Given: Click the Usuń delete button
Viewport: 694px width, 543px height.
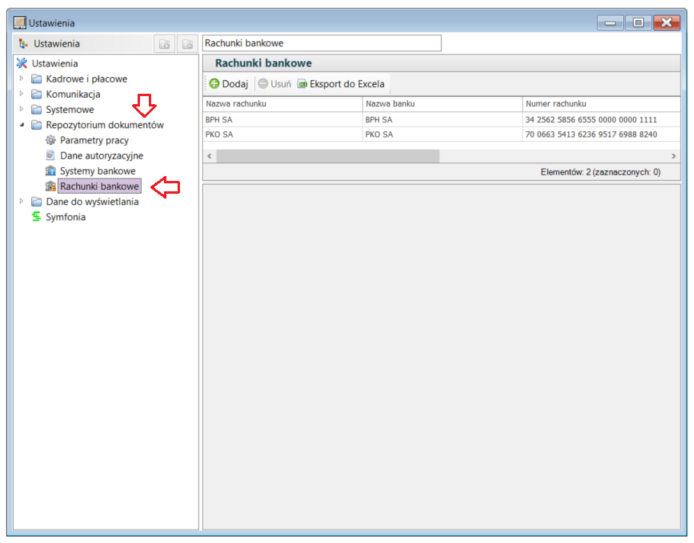Looking at the screenshot, I should click(275, 84).
